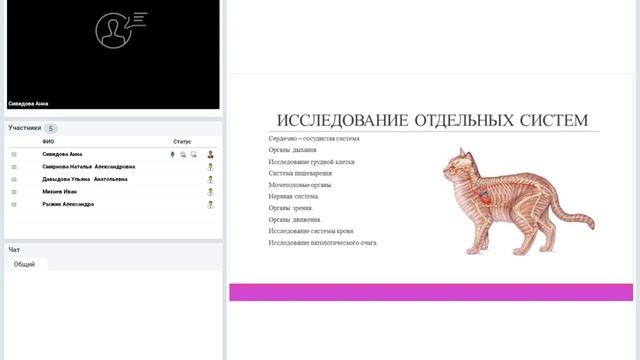Image resolution: width=640 pixels, height=360 pixels.
Task: Click the user role icon for Михеев Иван
Action: 210,192
